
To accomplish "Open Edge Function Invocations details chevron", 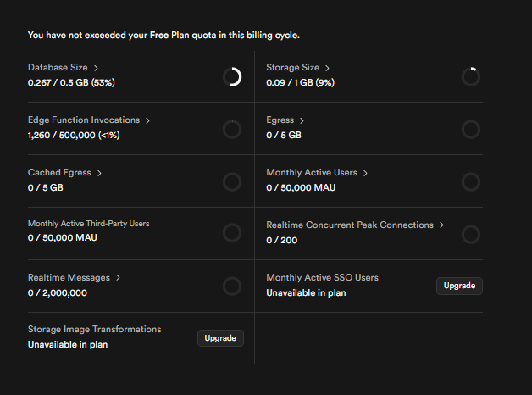I will [148, 120].
